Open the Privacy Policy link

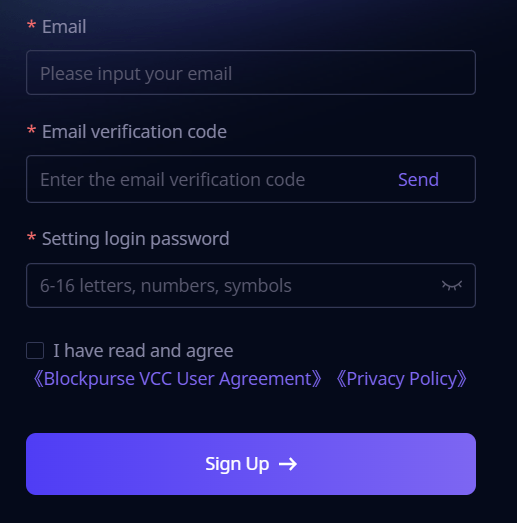pyautogui.click(x=402, y=379)
